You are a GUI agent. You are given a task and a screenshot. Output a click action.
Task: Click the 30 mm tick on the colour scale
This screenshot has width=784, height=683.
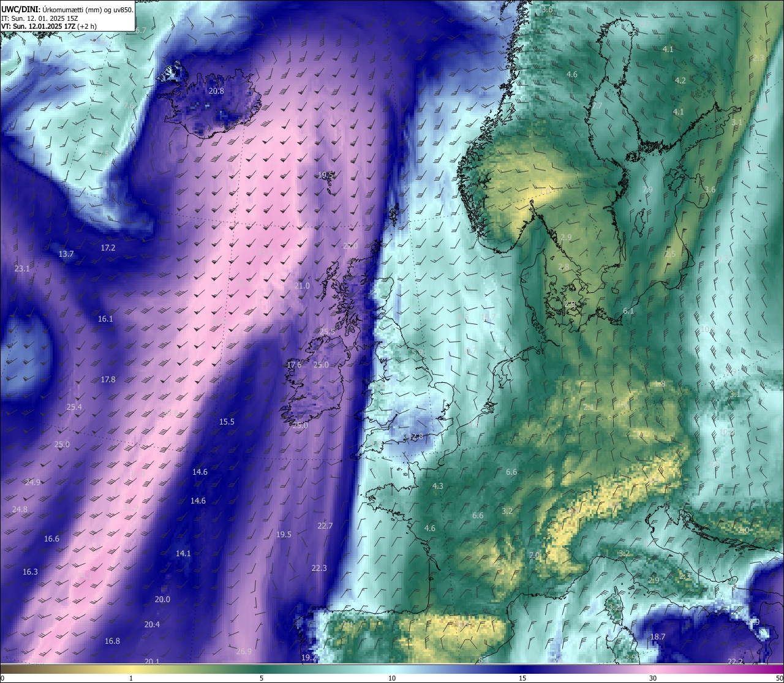(x=653, y=678)
